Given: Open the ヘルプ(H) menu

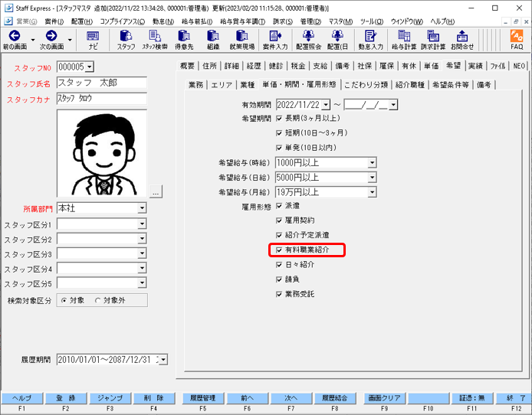Looking at the screenshot, I should (442, 21).
